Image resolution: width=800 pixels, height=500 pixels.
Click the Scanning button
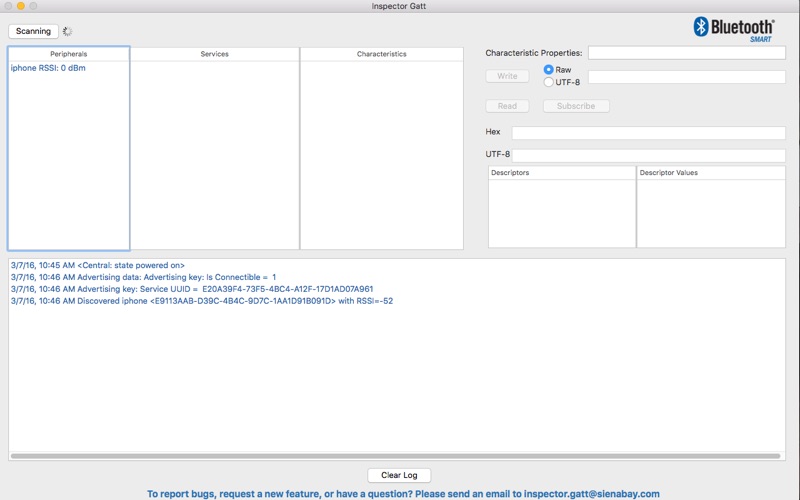click(33, 31)
